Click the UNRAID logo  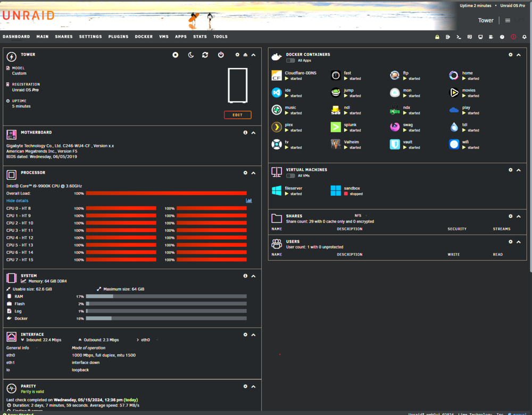pos(28,15)
